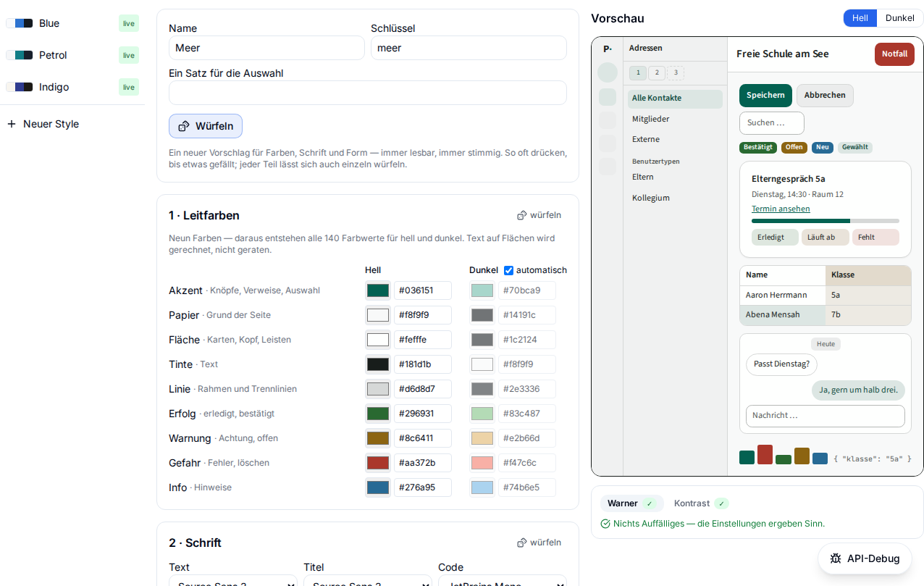The image size is (924, 586).
Task: Follow the Termin ansehen link
Action: pos(781,209)
